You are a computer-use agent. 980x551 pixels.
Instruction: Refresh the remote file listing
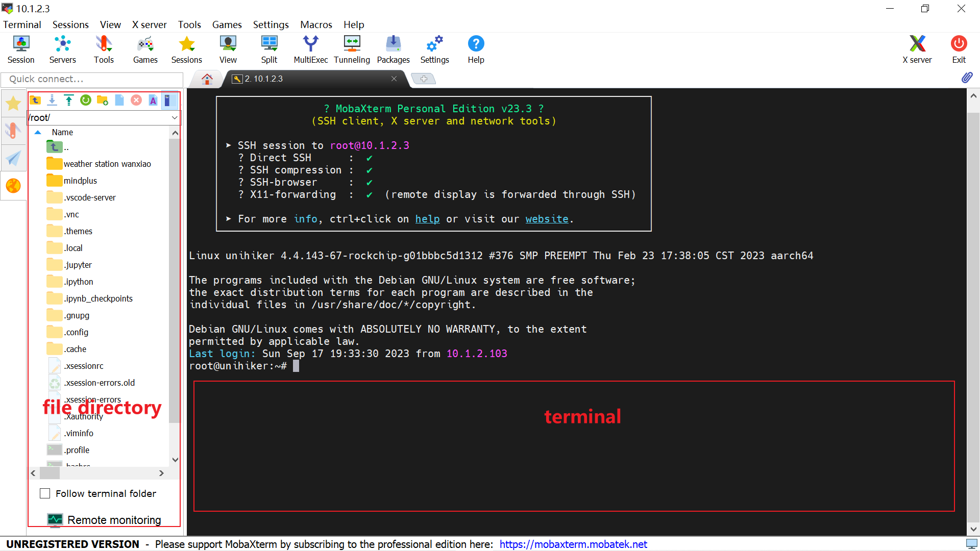[86, 100]
